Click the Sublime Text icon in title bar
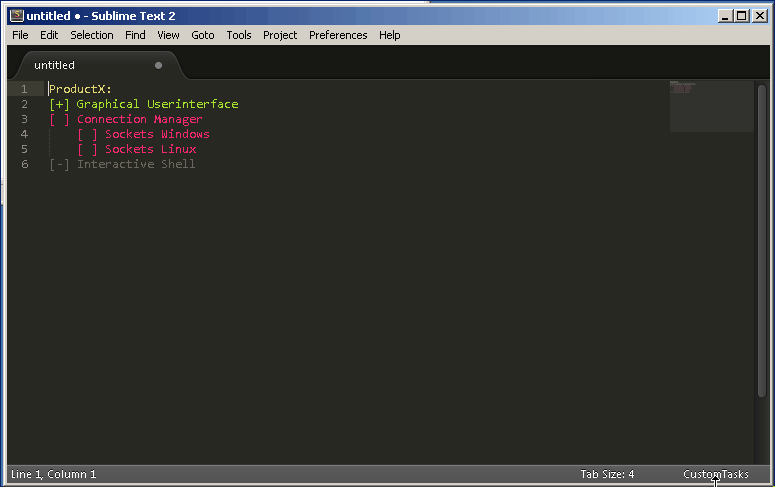Screen dimensions: 775x487 coord(17,15)
